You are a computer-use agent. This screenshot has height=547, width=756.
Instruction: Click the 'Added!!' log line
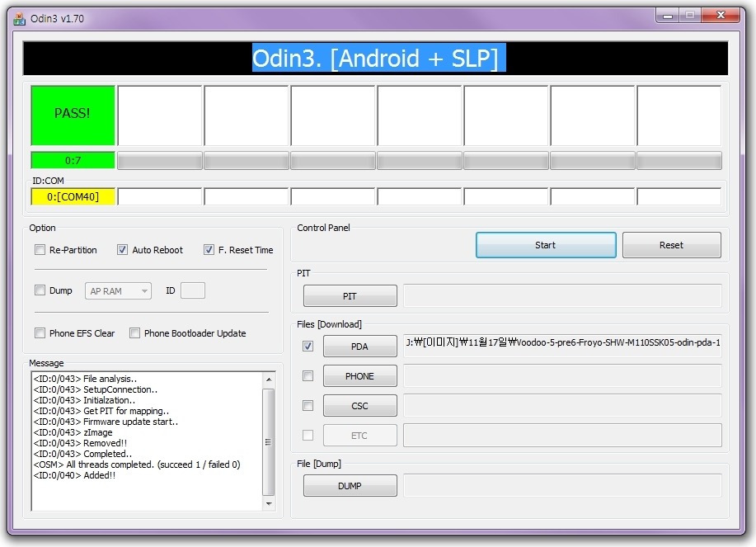coord(75,475)
